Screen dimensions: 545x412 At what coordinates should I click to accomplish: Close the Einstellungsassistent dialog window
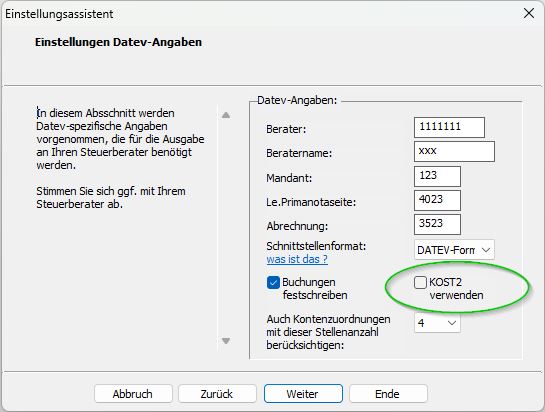pyautogui.click(x=529, y=14)
